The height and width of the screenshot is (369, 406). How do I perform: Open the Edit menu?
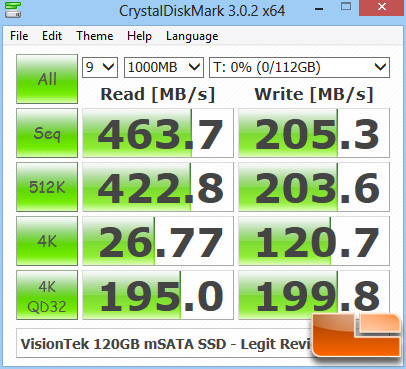(52, 36)
